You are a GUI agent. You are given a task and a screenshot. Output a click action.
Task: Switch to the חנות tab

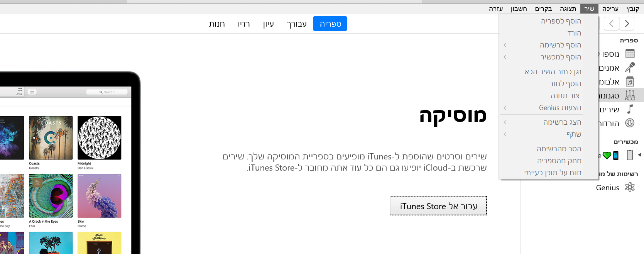pos(217,24)
